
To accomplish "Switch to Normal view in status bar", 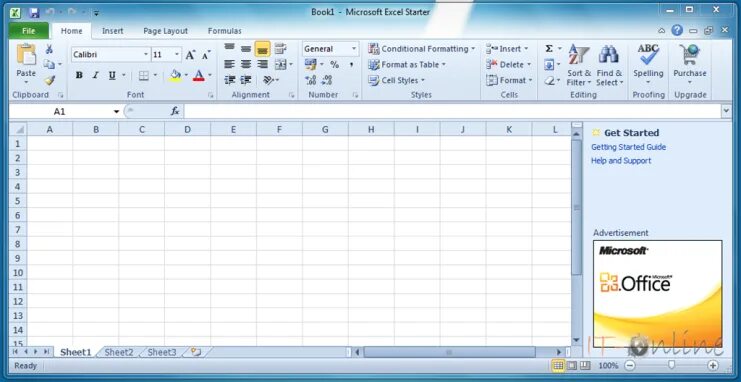I will tap(558, 365).
